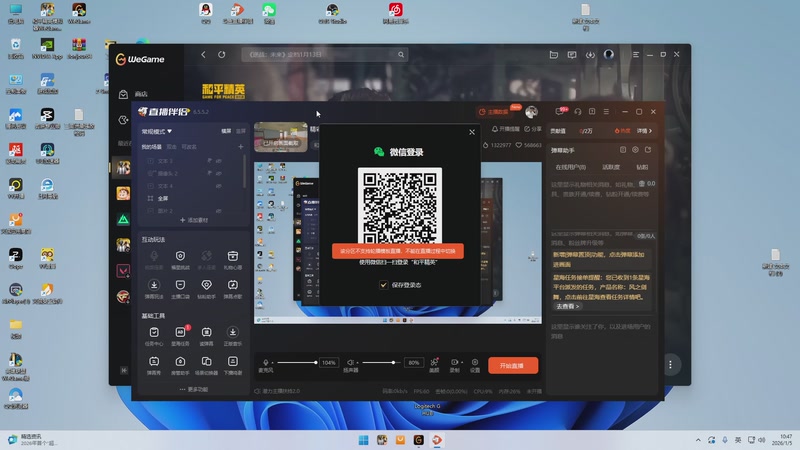Open 设置 settings gear in bottom bar
The image size is (800, 450).
(x=475, y=363)
